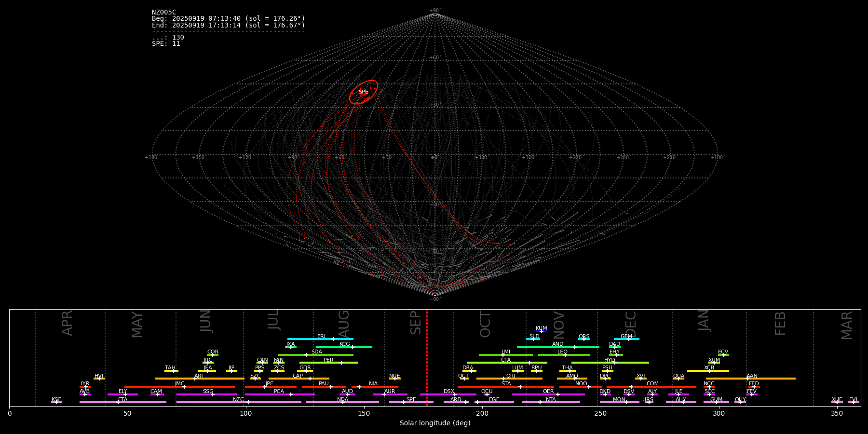Click the DEC month label

[631, 324]
